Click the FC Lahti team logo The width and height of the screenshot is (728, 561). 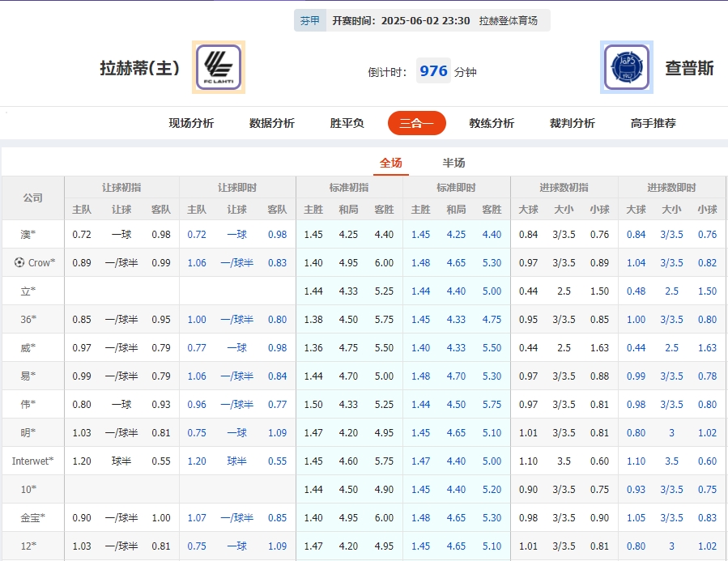(x=218, y=67)
